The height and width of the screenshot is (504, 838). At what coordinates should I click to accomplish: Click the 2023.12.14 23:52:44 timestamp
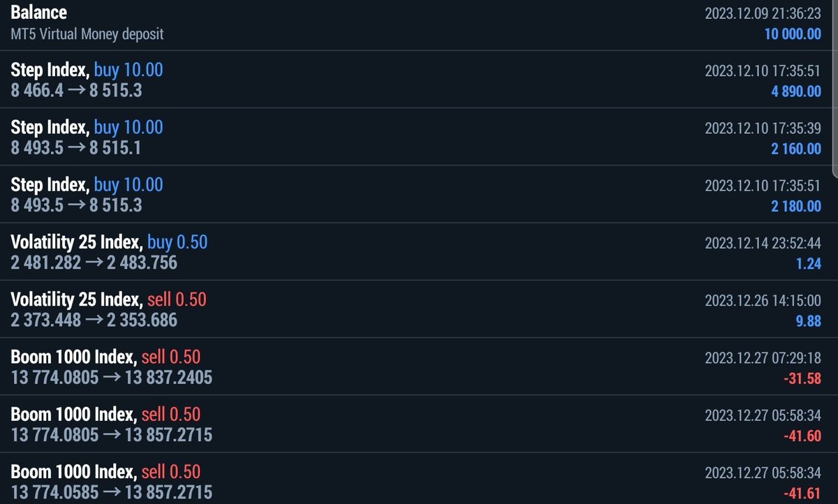763,244
